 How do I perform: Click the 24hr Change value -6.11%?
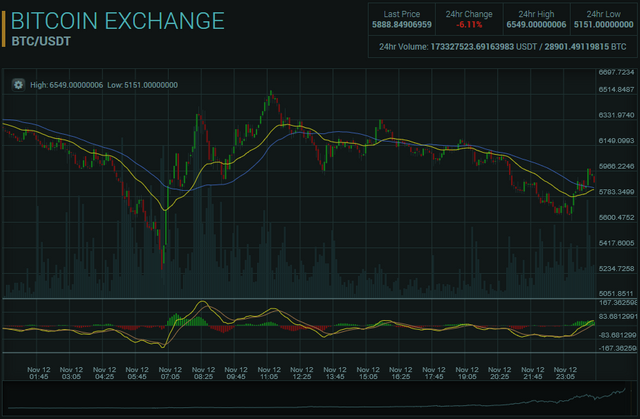(x=469, y=25)
